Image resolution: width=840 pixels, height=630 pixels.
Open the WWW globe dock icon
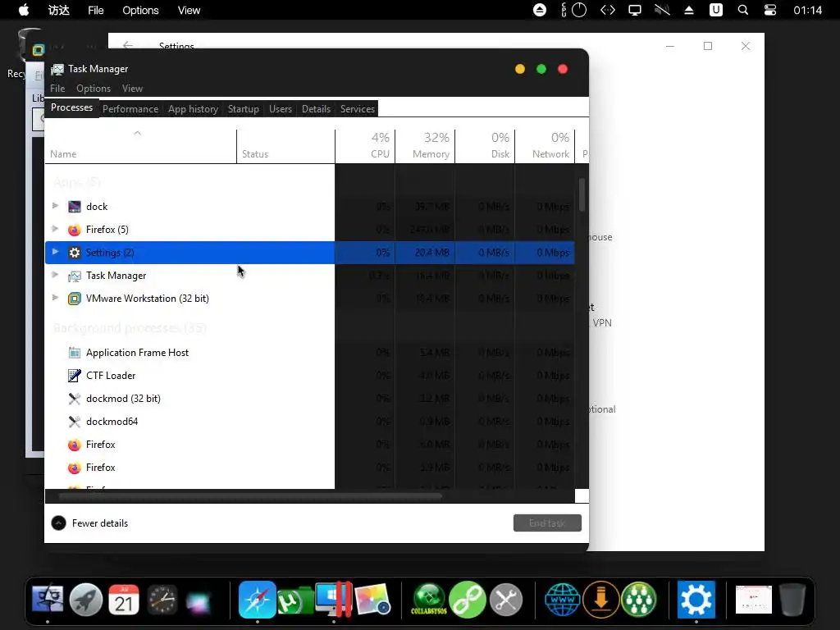(562, 600)
